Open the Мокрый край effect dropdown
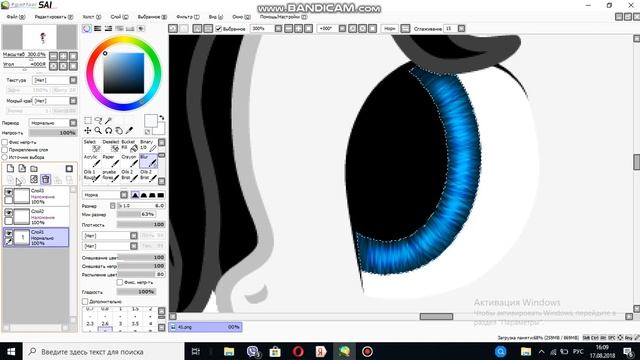This screenshot has height=360, width=640. [x=73, y=100]
